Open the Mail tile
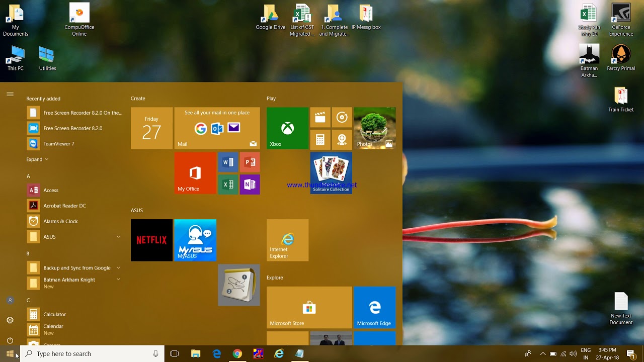The height and width of the screenshot is (362, 644). coord(217,128)
